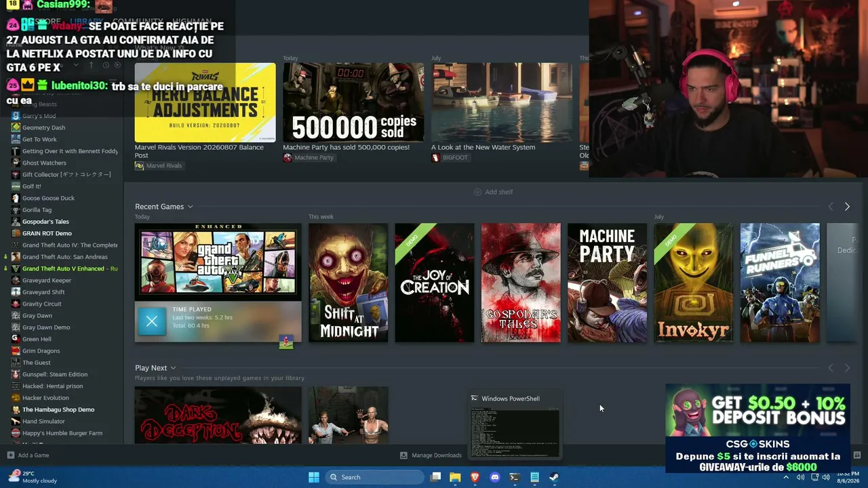Open Invokyr demo game cover
The width and height of the screenshot is (868, 488).
(694, 283)
